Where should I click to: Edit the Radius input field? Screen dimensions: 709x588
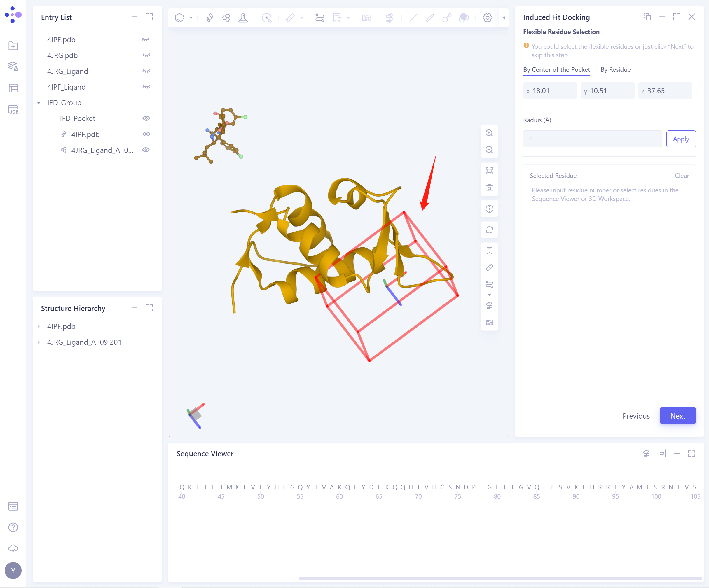tap(592, 139)
